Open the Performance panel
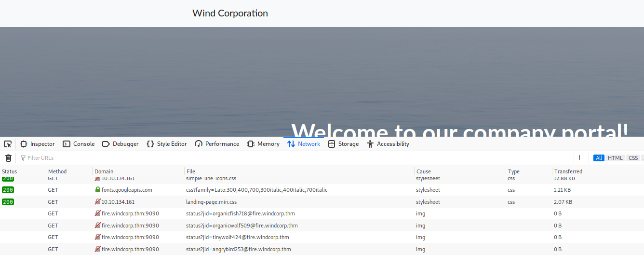Viewport: 644px width, 255px height. tap(217, 144)
